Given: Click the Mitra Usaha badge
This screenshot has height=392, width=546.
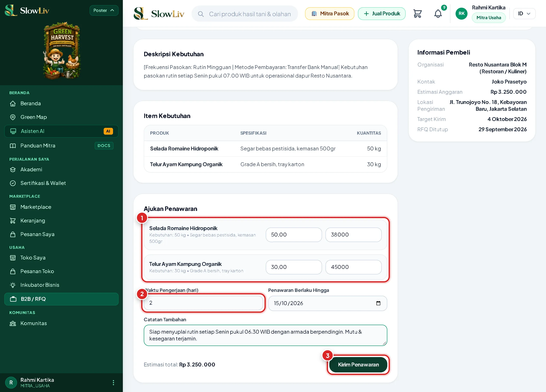Looking at the screenshot, I should coord(488,17).
